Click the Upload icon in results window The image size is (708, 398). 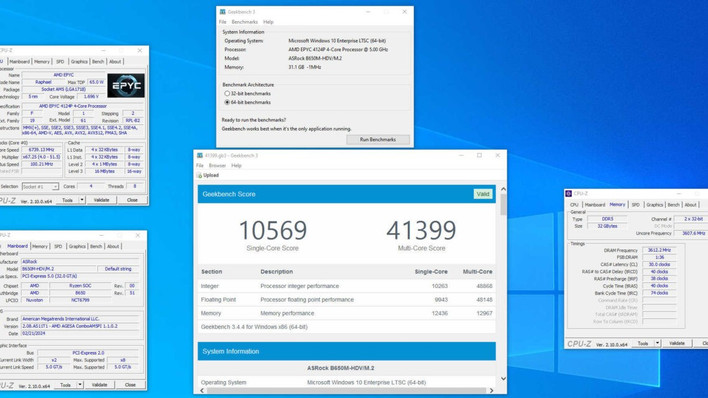coord(200,175)
